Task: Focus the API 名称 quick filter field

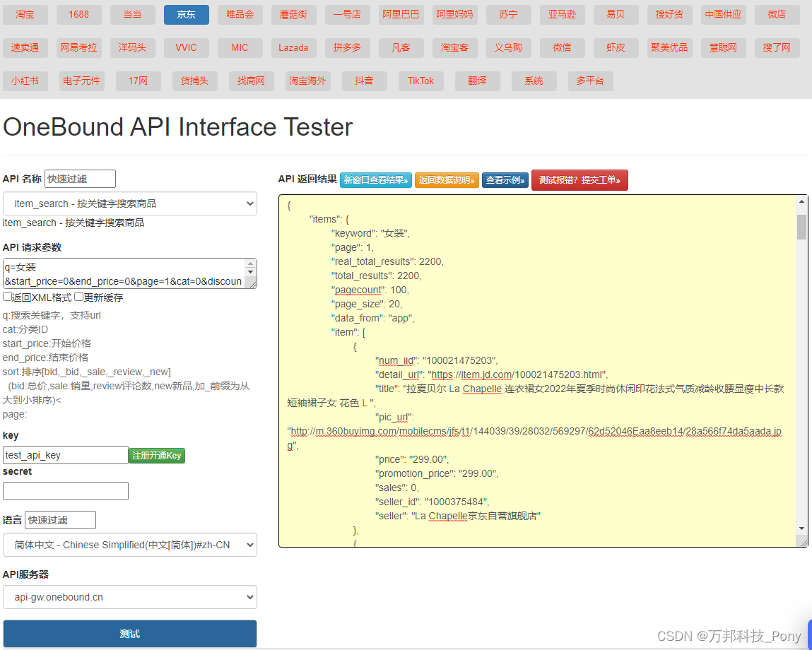Action: coord(81,179)
